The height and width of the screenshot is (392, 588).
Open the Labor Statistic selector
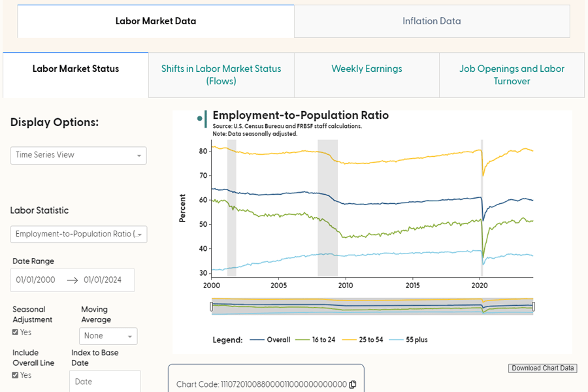coord(78,234)
